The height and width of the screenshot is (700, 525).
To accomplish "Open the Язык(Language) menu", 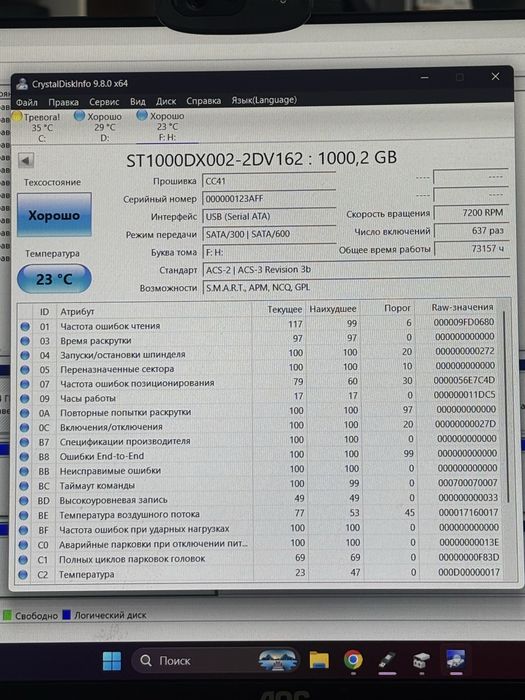I will [x=264, y=100].
